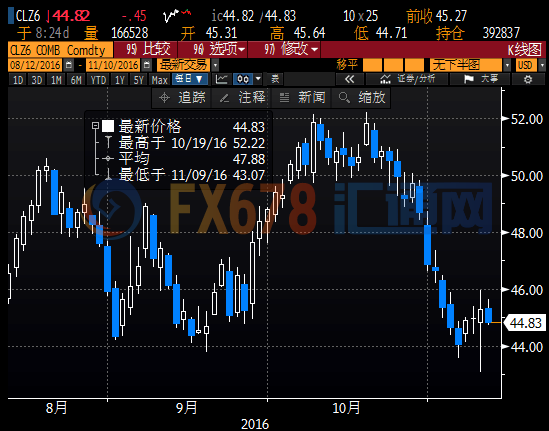Expand the chart type dropdown arrow
The height and width of the screenshot is (431, 549).
258,79
